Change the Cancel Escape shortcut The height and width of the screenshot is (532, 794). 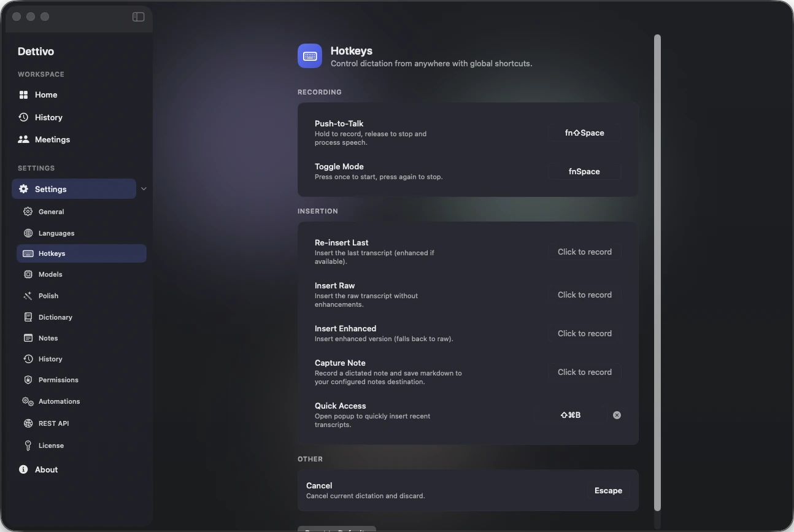(x=608, y=490)
